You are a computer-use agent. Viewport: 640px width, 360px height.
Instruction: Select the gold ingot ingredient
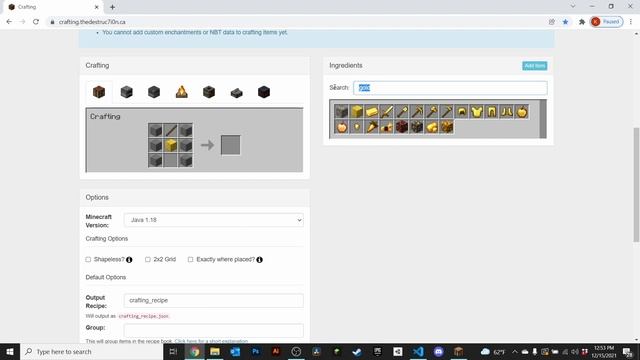371,111
